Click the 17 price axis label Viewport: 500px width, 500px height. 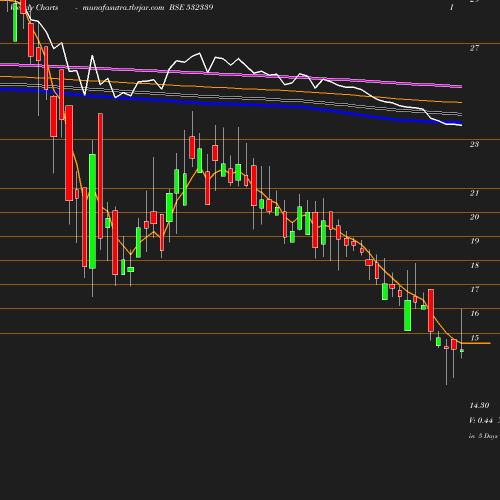475,289
